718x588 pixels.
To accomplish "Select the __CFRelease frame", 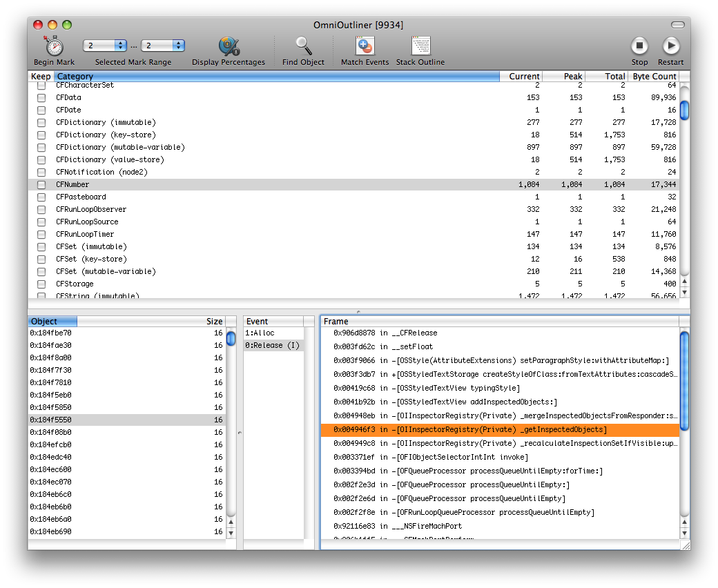I will (x=500, y=333).
